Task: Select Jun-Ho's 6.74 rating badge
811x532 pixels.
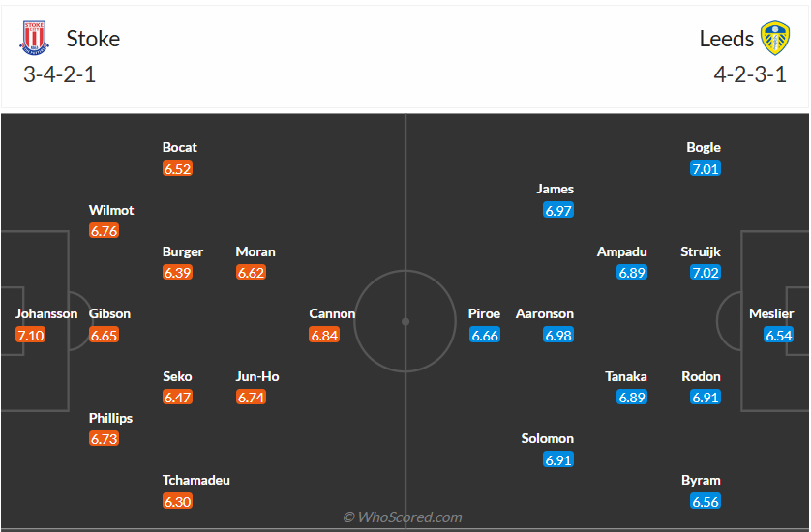Action: pyautogui.click(x=251, y=397)
